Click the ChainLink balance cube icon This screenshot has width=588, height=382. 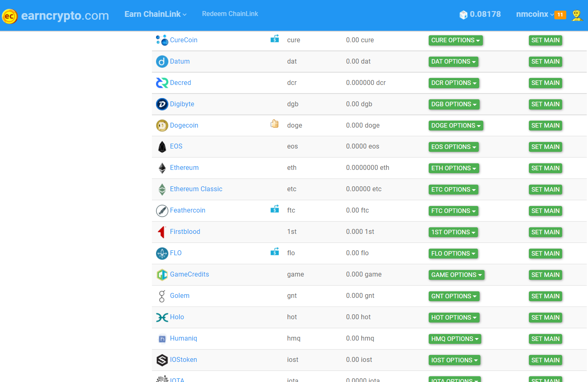(x=463, y=15)
